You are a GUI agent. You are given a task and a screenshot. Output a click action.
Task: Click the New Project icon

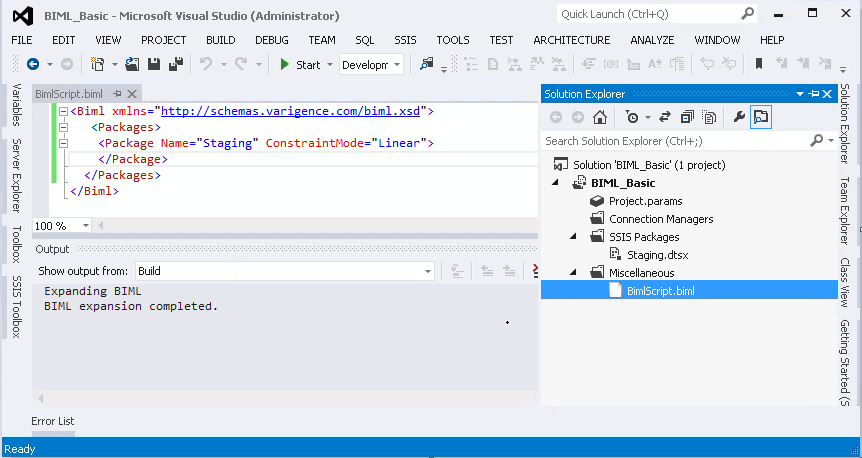click(97, 64)
